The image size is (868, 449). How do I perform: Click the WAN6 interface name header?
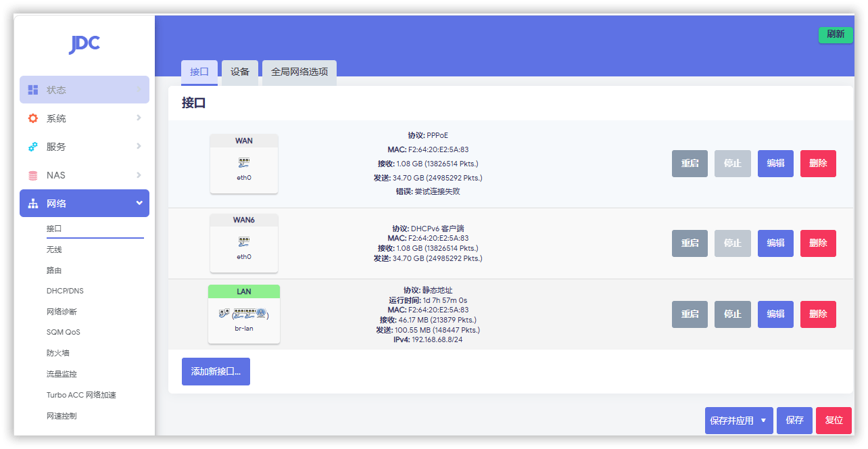coord(244,220)
